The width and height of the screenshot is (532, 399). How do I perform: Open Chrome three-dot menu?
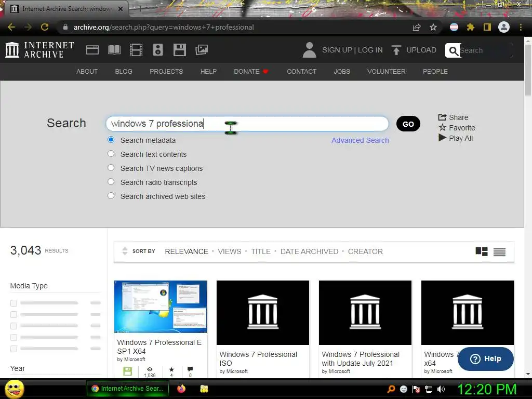point(521,27)
